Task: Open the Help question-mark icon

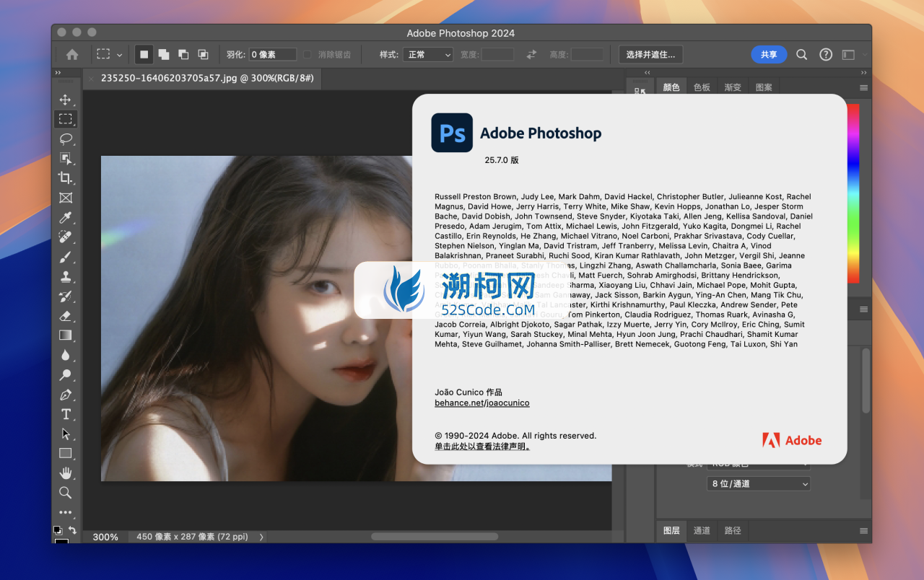Action: pos(826,54)
